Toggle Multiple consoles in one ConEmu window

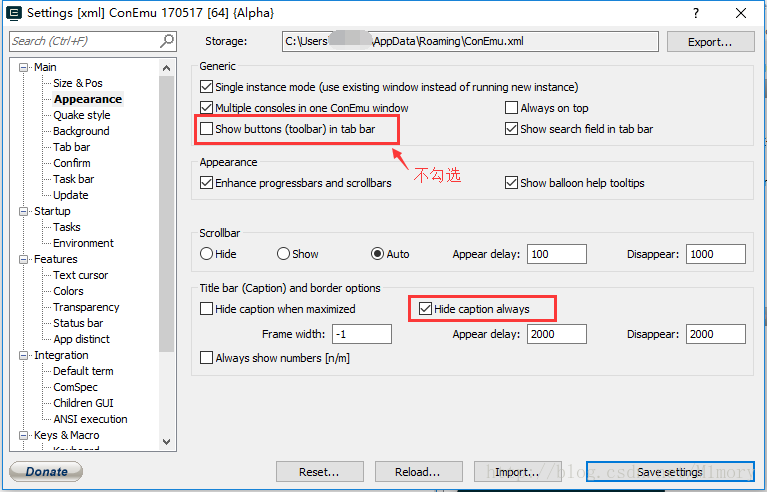206,108
